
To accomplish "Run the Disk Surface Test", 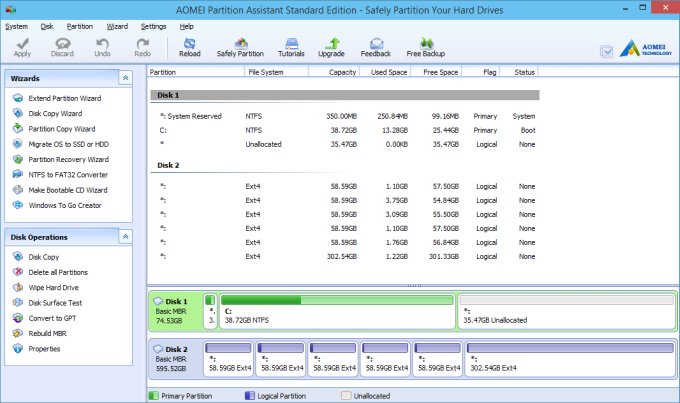I will (55, 303).
